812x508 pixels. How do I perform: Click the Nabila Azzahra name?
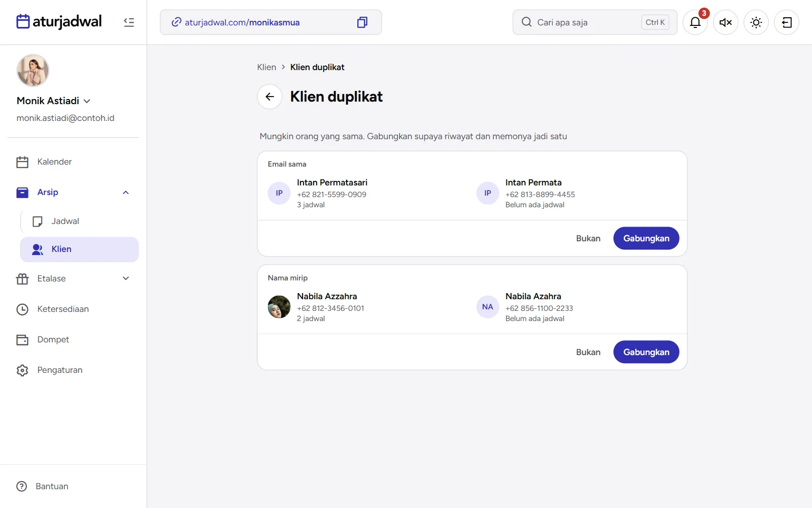pos(327,296)
